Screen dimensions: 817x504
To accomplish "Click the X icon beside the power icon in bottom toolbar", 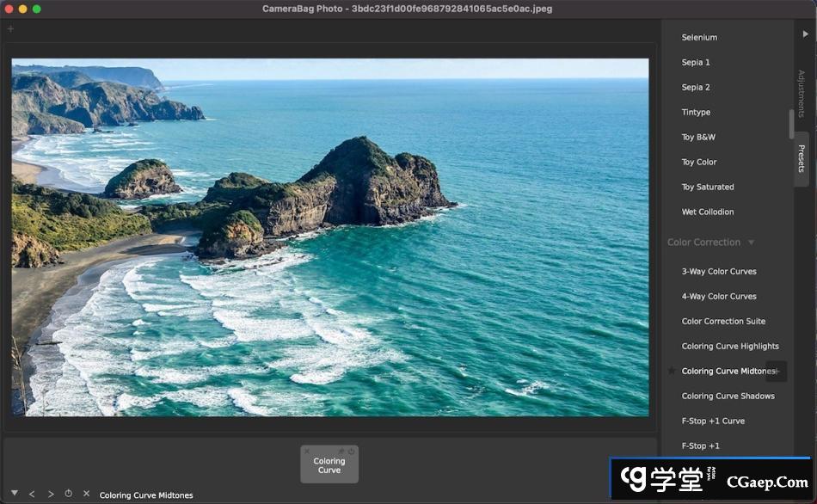I will (x=86, y=494).
